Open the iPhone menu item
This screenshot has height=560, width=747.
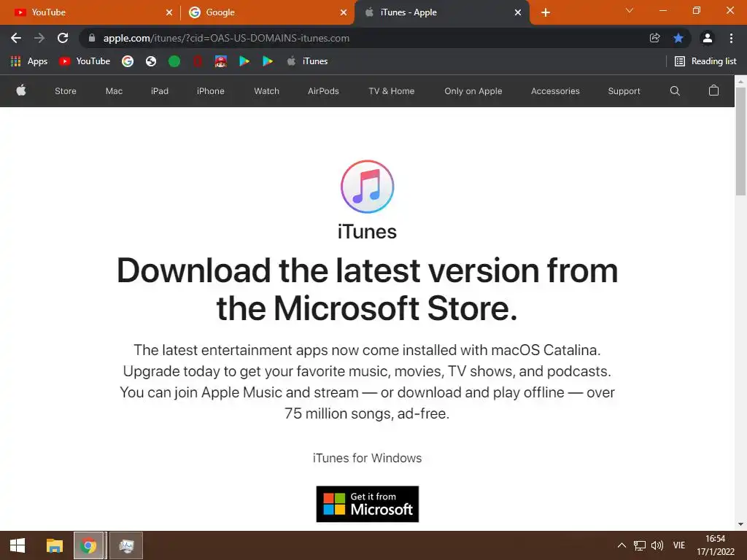coord(211,91)
